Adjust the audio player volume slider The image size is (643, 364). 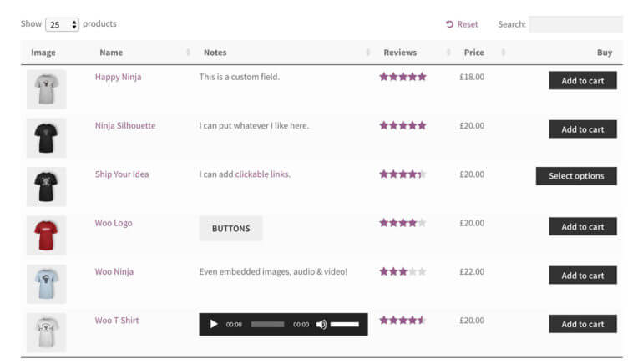(x=345, y=324)
